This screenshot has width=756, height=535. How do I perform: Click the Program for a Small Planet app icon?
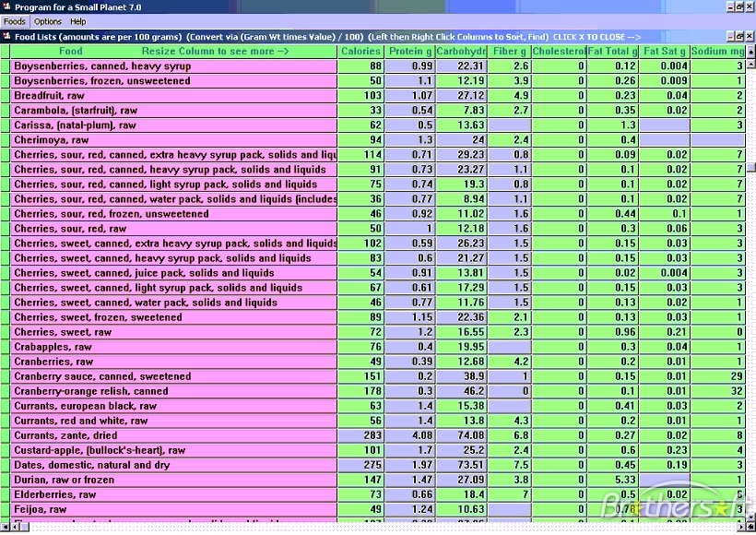[x=6, y=6]
